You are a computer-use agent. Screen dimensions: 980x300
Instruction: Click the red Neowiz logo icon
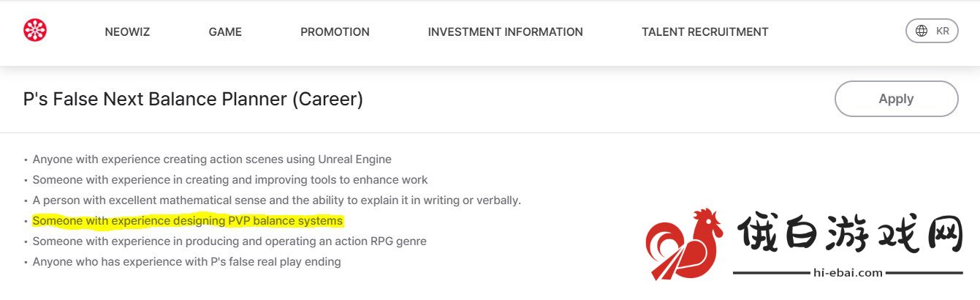[35, 31]
